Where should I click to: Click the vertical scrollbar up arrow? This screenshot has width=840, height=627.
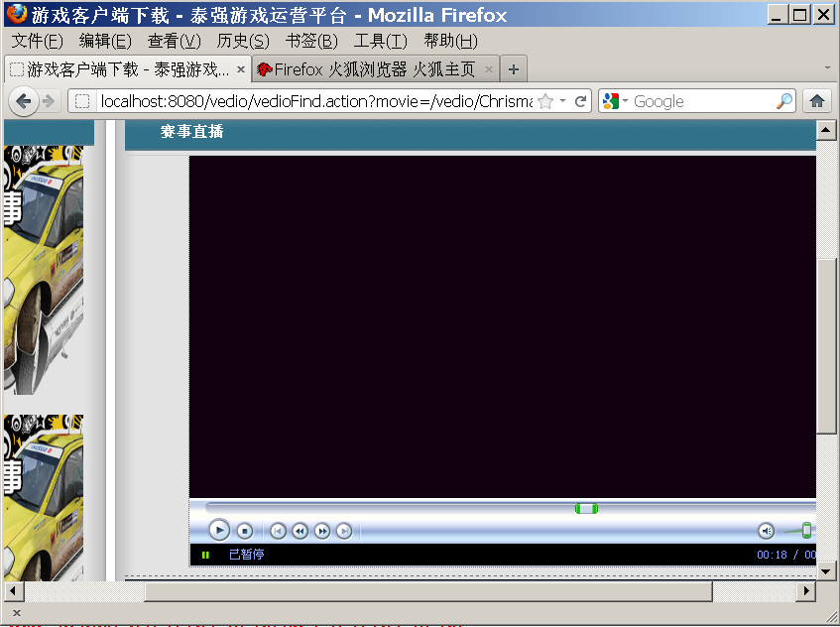click(x=826, y=130)
